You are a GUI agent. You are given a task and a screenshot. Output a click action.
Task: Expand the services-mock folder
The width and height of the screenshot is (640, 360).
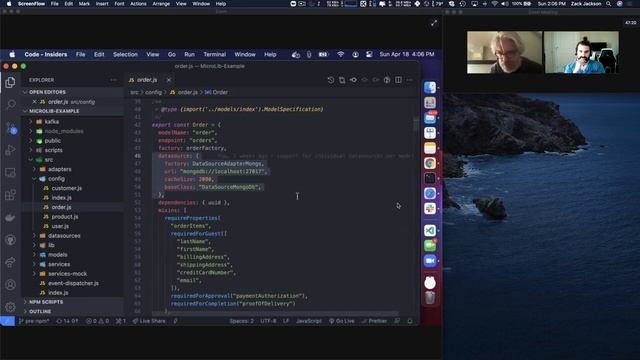click(x=67, y=274)
